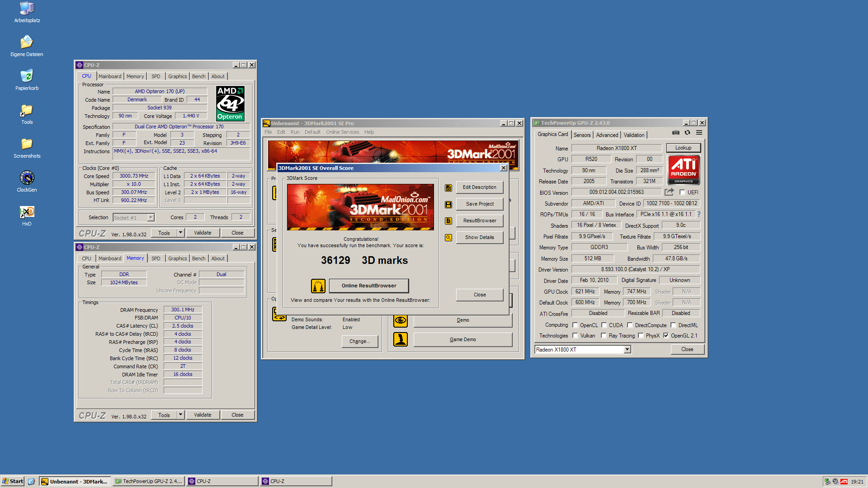Open the Radeon X1800 XT GPU selector dropdown

click(x=627, y=350)
